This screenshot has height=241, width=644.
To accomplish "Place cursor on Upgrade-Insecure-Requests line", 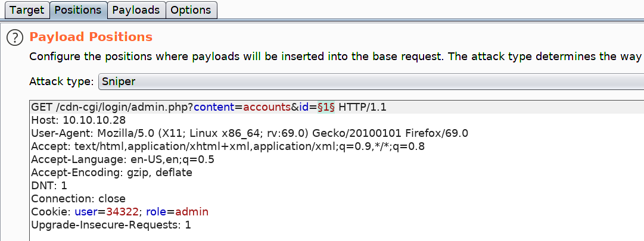I will click(111, 225).
